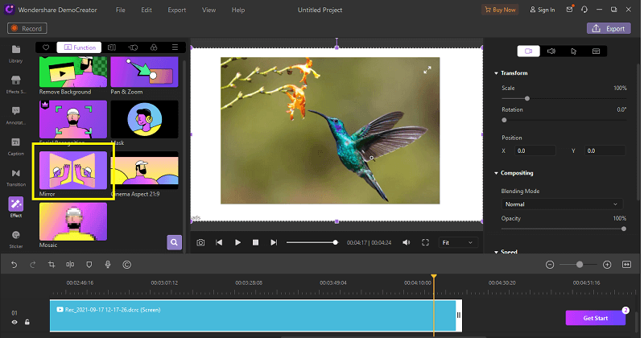The image size is (644, 338).
Task: Open the Library panel
Action: pyautogui.click(x=15, y=54)
